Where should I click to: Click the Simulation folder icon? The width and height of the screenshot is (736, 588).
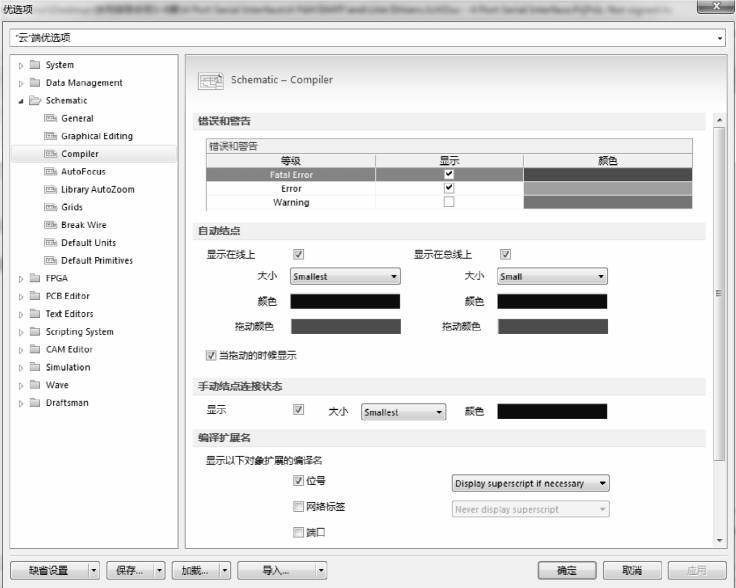(35, 367)
